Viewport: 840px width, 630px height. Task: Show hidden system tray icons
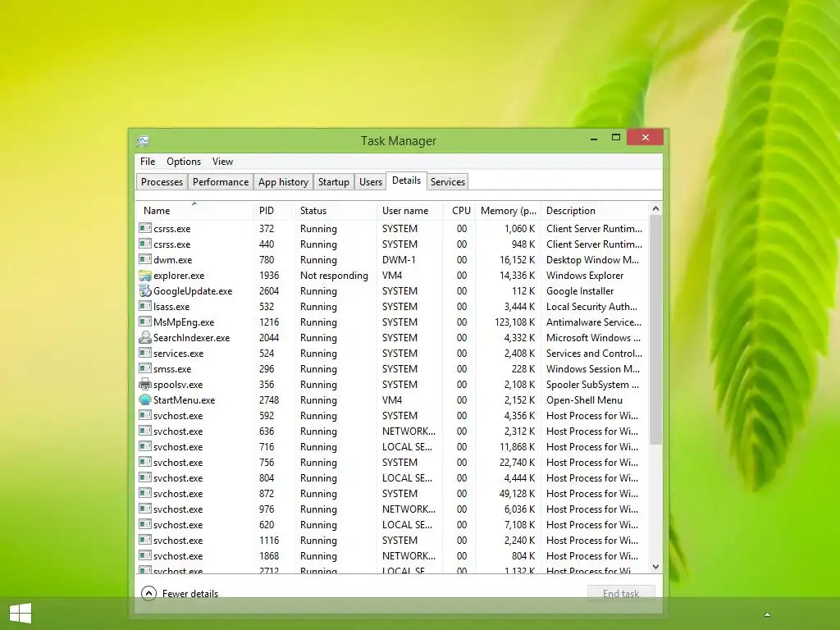point(767,614)
